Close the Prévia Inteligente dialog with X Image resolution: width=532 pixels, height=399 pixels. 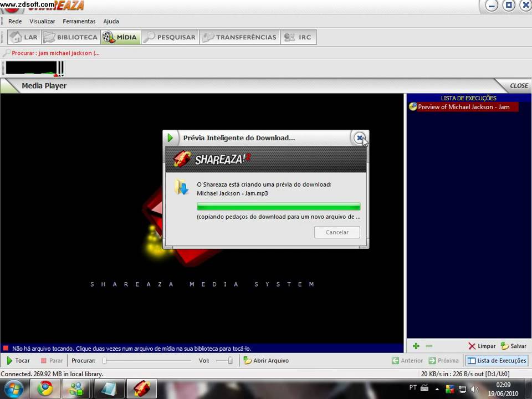click(x=359, y=138)
